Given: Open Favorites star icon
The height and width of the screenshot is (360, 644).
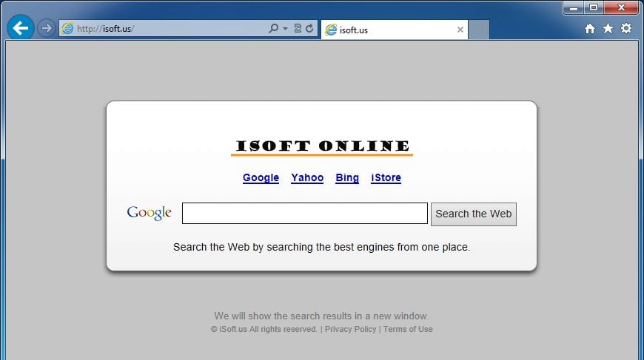Looking at the screenshot, I should click(x=608, y=28).
